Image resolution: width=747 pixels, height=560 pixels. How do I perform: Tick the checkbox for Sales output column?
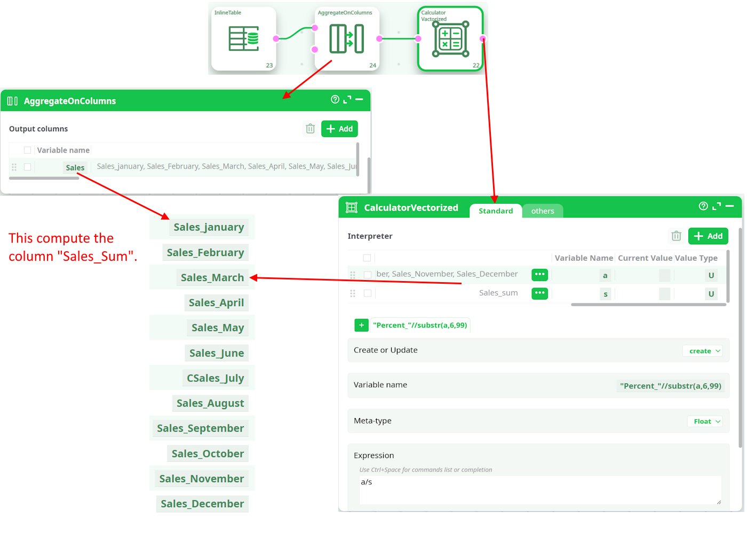pos(27,167)
